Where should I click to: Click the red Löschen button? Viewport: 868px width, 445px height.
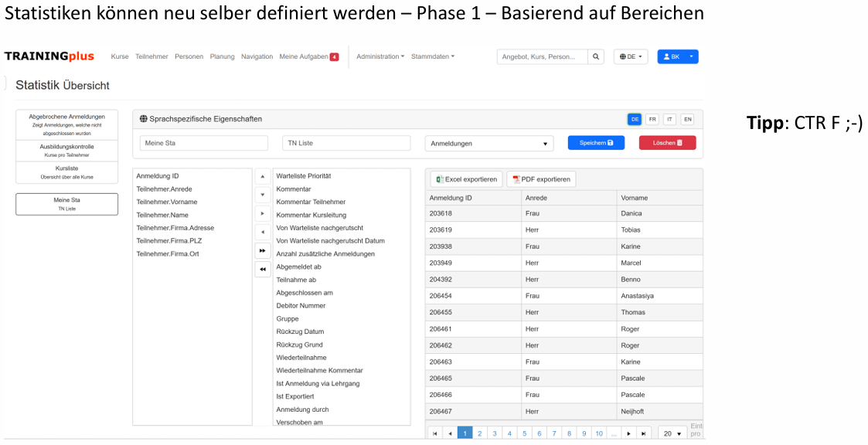coord(667,143)
